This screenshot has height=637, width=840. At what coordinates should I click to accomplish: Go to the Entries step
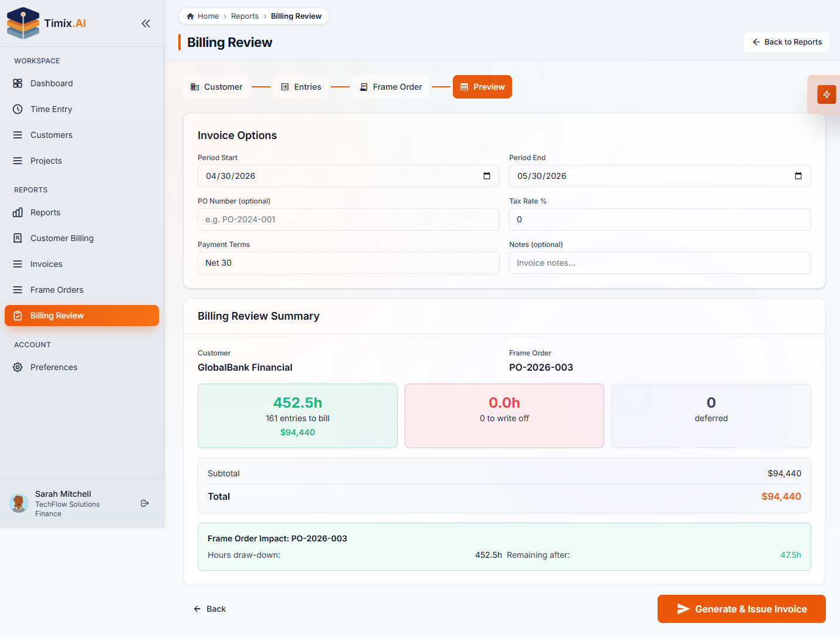pyautogui.click(x=301, y=87)
